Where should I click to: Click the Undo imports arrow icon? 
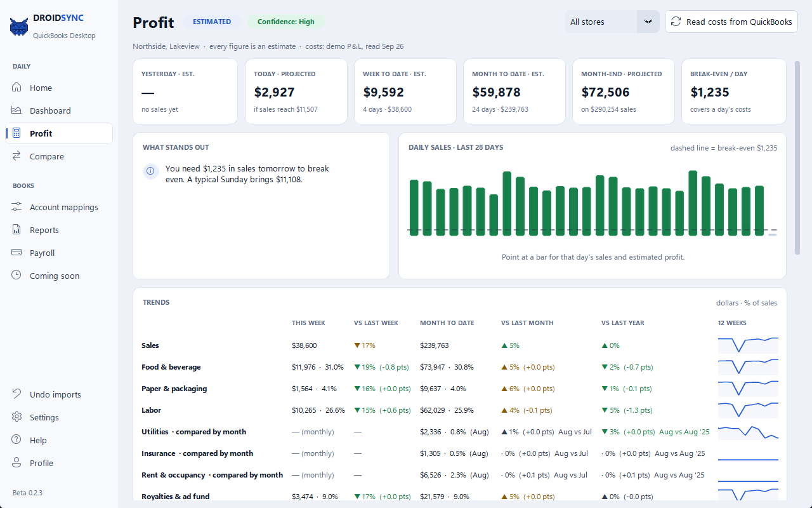(x=16, y=394)
